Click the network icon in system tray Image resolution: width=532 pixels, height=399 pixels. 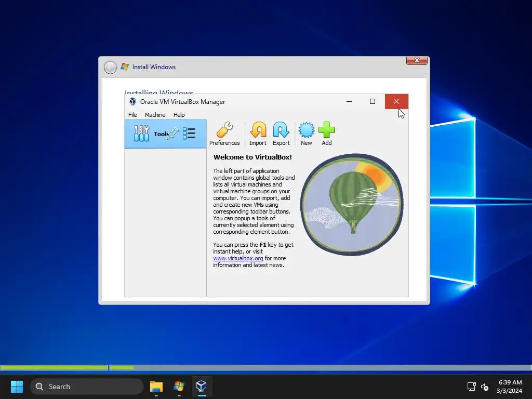click(471, 387)
